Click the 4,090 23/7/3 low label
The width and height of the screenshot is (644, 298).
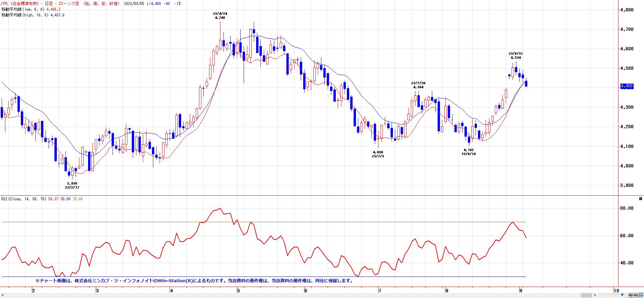[378, 154]
